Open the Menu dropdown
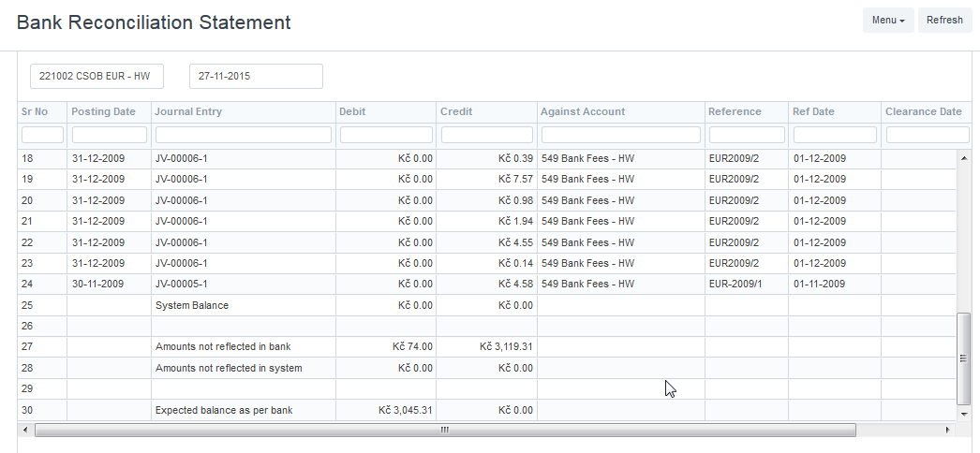Image resolution: width=980 pixels, height=453 pixels. 888,20
